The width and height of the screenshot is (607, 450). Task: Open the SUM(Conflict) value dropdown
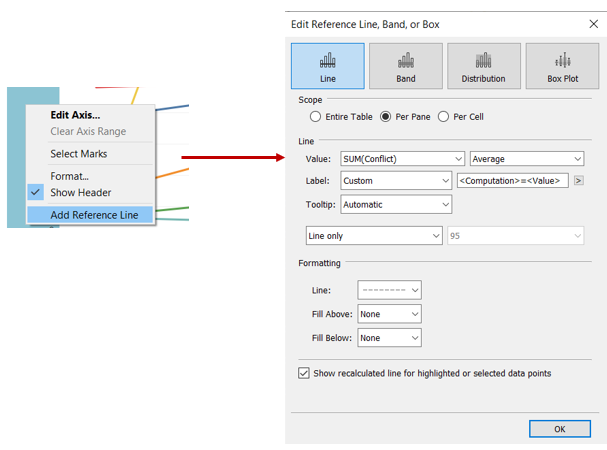point(402,158)
